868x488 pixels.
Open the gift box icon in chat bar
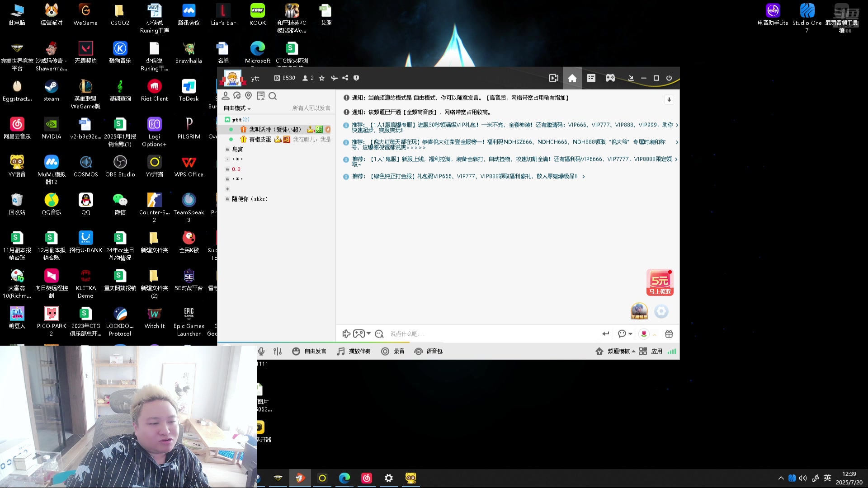click(669, 334)
